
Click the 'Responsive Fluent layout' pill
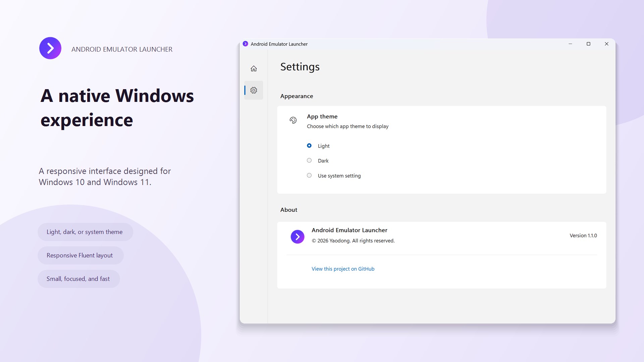pyautogui.click(x=80, y=255)
